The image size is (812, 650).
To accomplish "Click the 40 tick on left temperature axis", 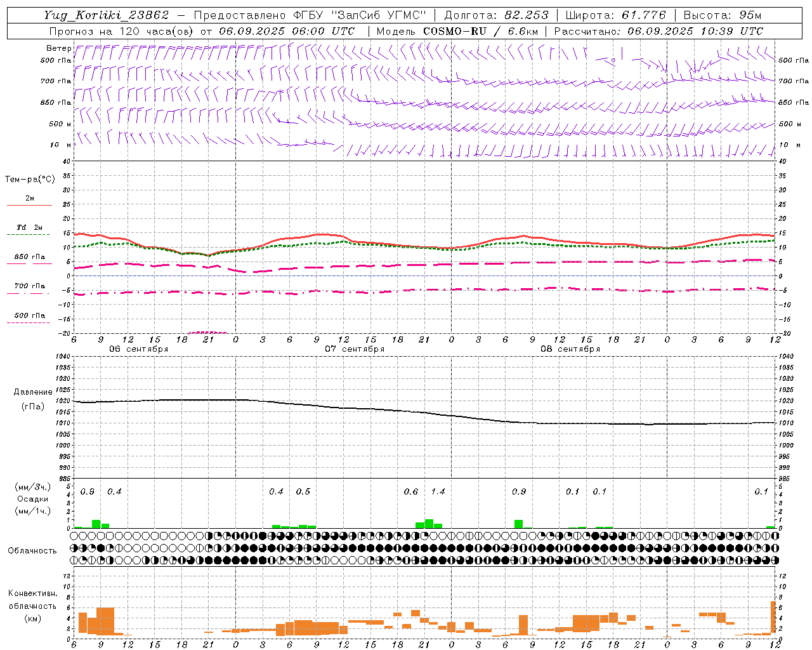I will pyautogui.click(x=67, y=161).
